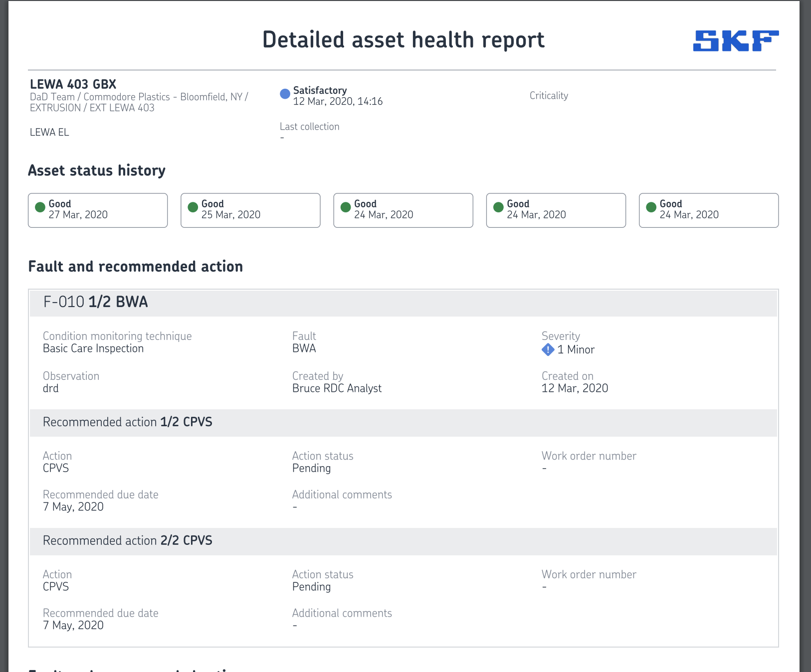Click the LEWA 403 GBX asset name
The height and width of the screenshot is (672, 811).
[73, 84]
